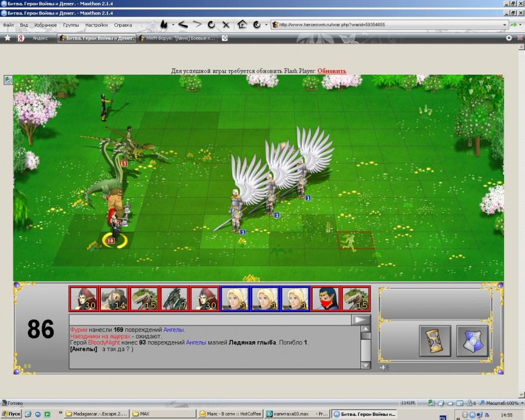The image size is (525, 420).
Task: Expand the address bar URL history dropdown
Action: (505, 24)
